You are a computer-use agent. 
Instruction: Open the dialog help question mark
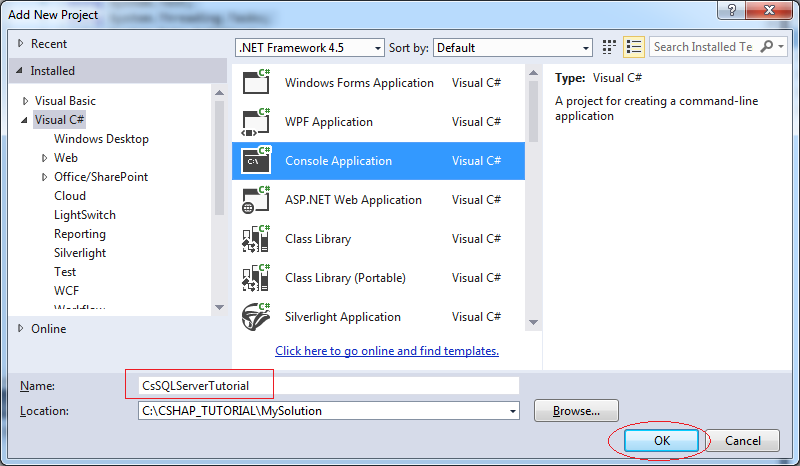[x=731, y=10]
